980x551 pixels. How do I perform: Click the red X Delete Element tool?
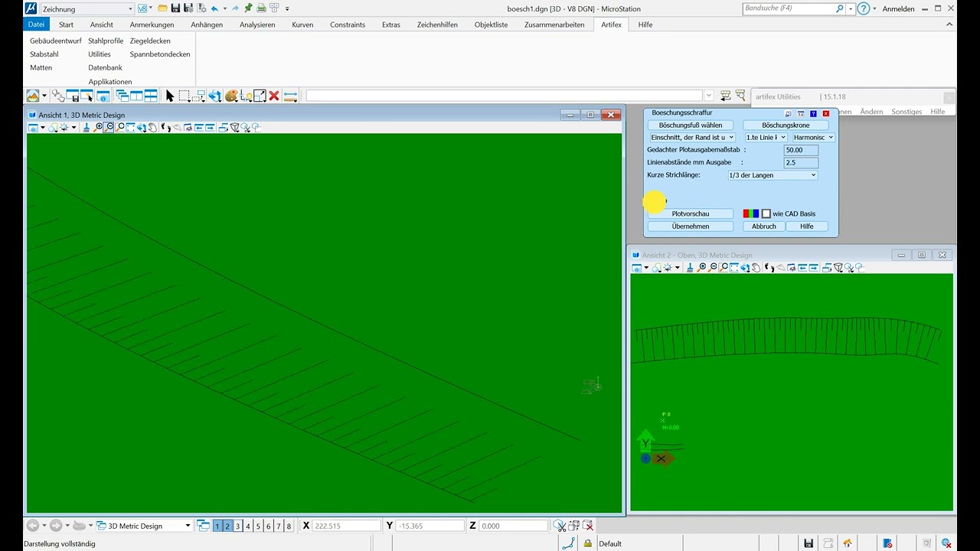click(x=274, y=96)
